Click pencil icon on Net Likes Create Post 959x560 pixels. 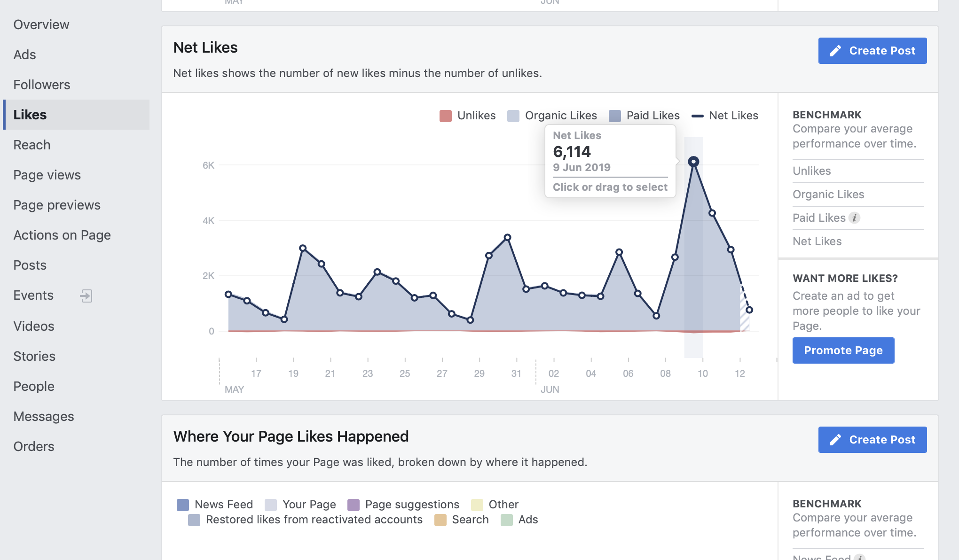point(835,51)
